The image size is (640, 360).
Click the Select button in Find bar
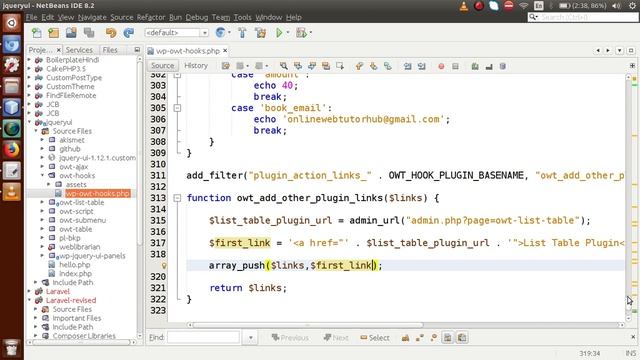click(375, 338)
